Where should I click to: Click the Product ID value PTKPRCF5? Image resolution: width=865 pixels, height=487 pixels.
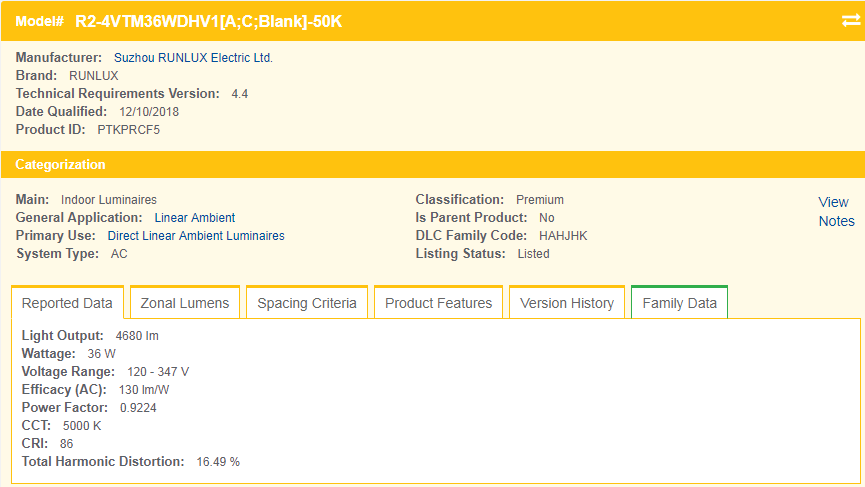point(129,130)
